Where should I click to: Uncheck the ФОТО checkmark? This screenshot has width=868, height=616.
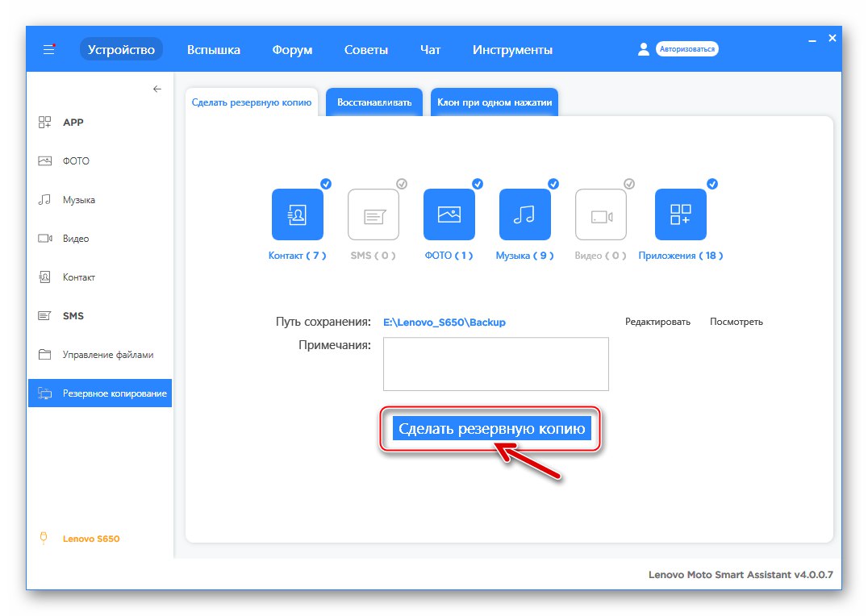(478, 184)
